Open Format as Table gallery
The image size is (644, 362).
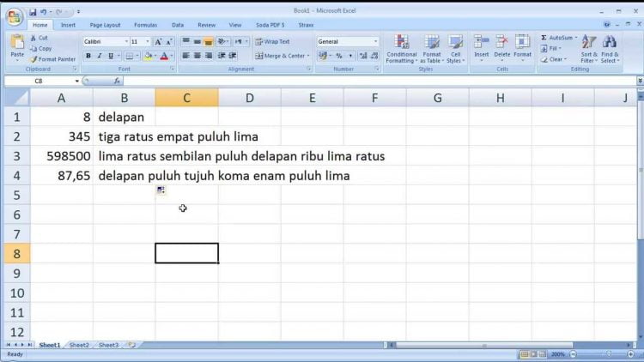click(x=432, y=49)
